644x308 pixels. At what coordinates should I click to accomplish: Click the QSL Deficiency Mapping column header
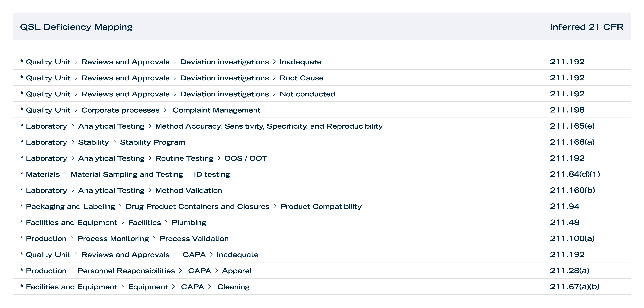point(76,27)
